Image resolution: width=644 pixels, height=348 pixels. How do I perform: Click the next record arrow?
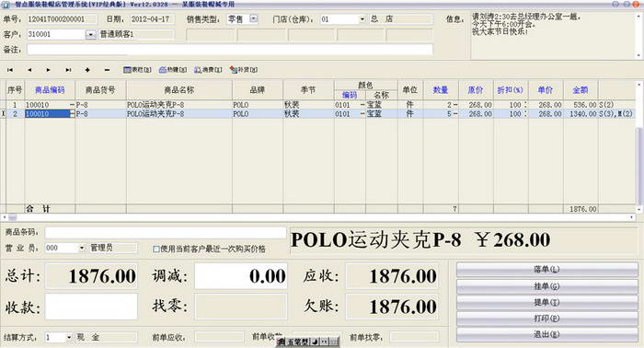point(49,70)
